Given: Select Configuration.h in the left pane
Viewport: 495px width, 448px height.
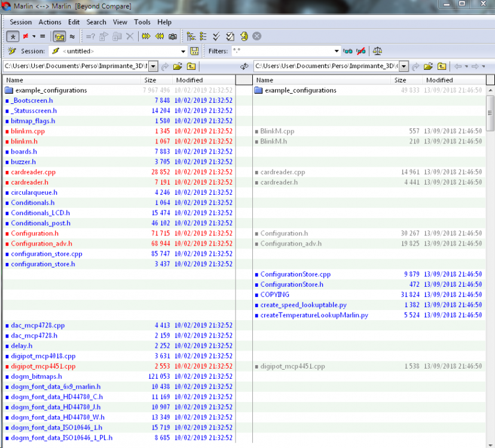Looking at the screenshot, I should tap(35, 234).
